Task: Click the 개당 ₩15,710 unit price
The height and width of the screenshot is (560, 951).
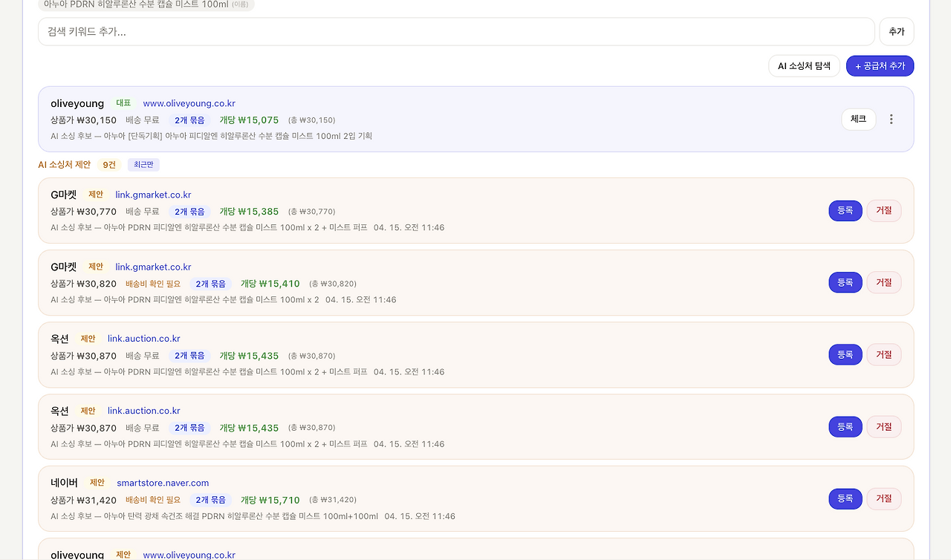Action: coord(270,500)
